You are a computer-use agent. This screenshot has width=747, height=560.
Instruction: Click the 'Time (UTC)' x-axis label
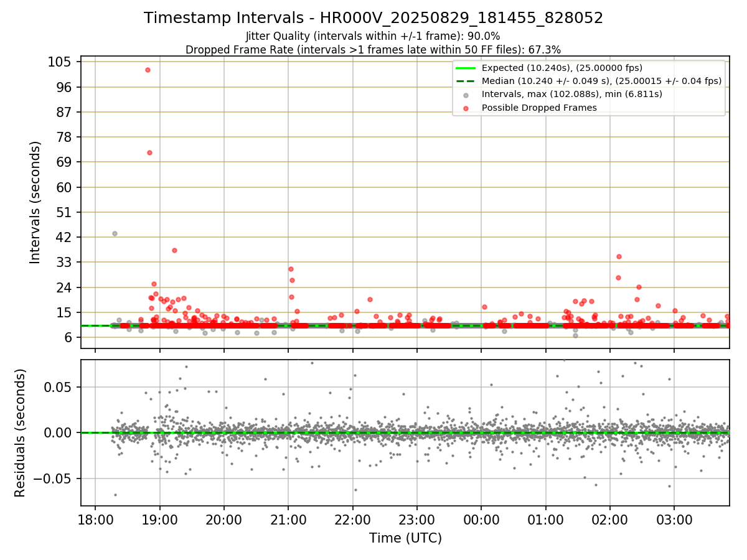pyautogui.click(x=405, y=538)
